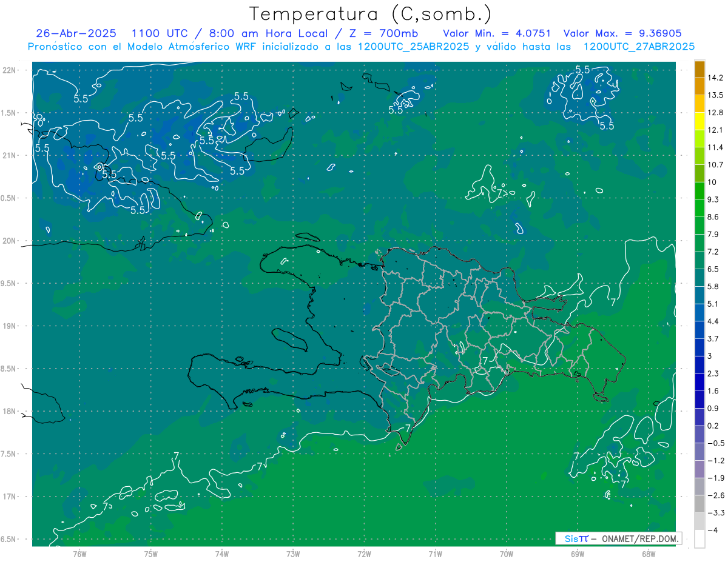The image size is (728, 562).
Task: Click the -3.3 color scale label
Action: 716,513
